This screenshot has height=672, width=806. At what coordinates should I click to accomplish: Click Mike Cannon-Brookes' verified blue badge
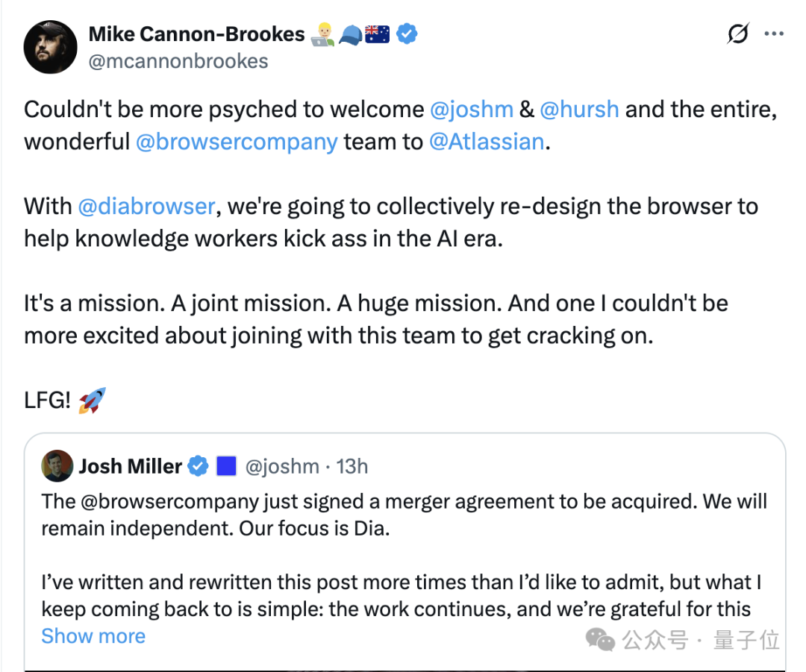407,34
